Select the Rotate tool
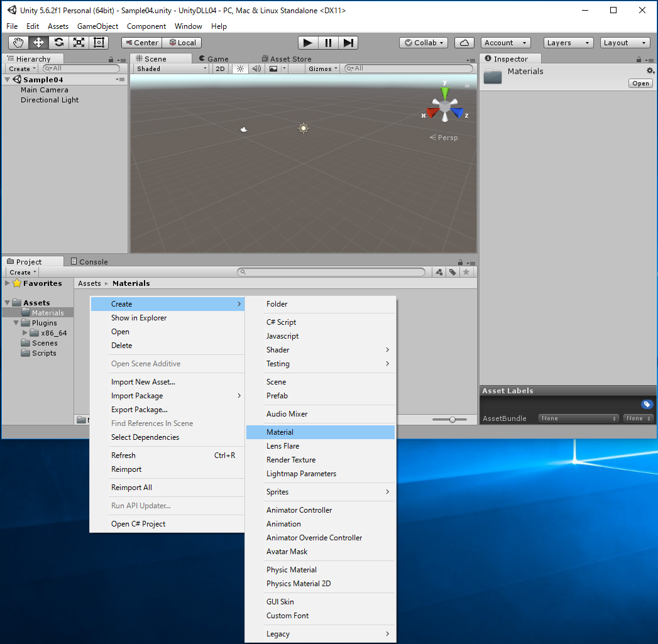The width and height of the screenshot is (658, 644). click(59, 43)
